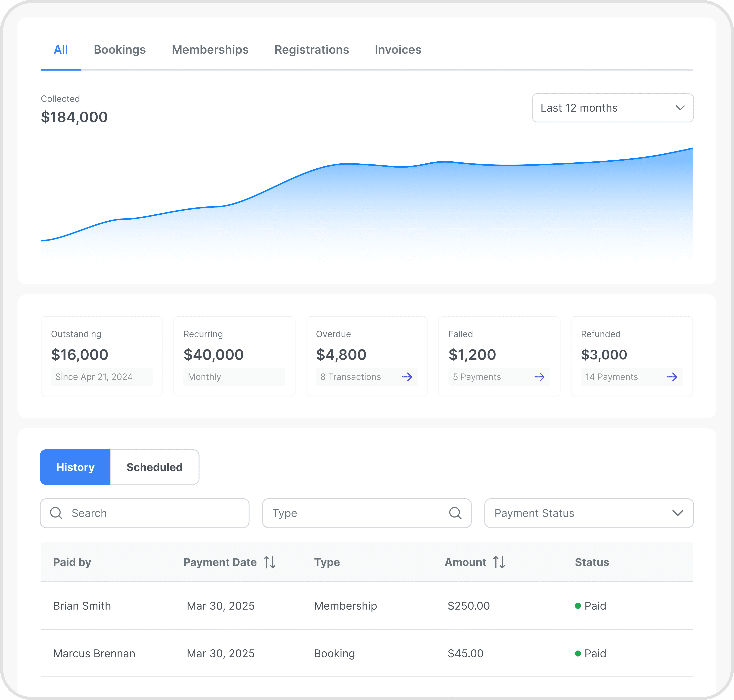Open the Bookings tab

click(120, 50)
